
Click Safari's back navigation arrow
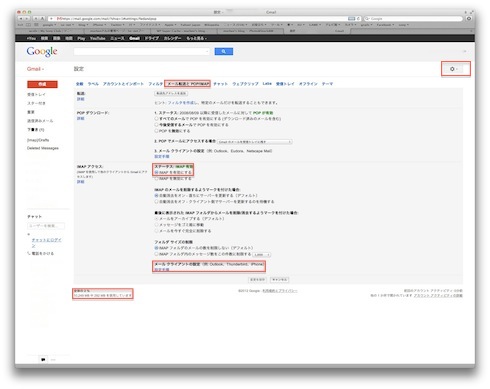click(21, 19)
